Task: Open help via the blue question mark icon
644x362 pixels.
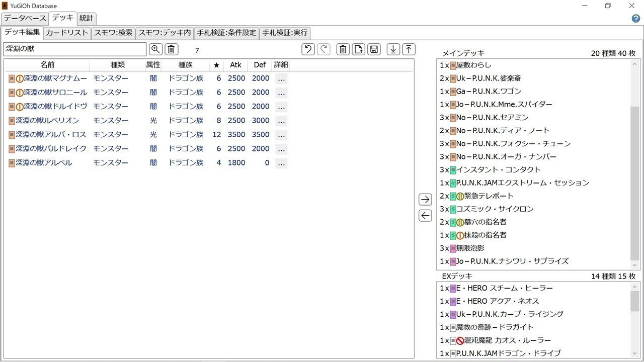Action: pyautogui.click(x=635, y=19)
